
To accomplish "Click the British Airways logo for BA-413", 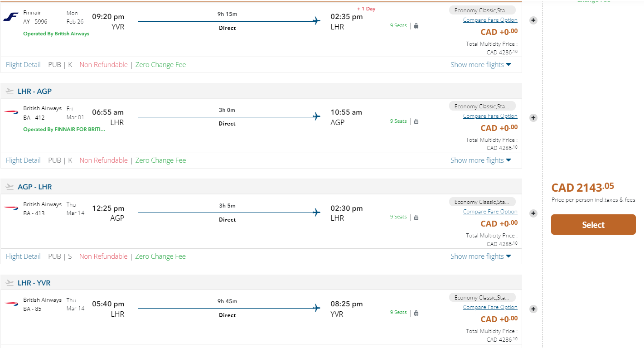I will (11, 208).
